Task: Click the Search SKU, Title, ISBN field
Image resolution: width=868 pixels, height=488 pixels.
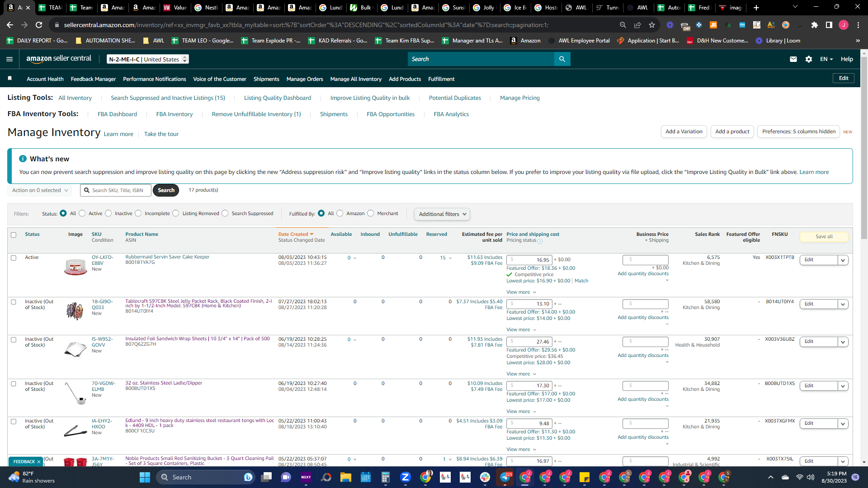Action: click(116, 190)
